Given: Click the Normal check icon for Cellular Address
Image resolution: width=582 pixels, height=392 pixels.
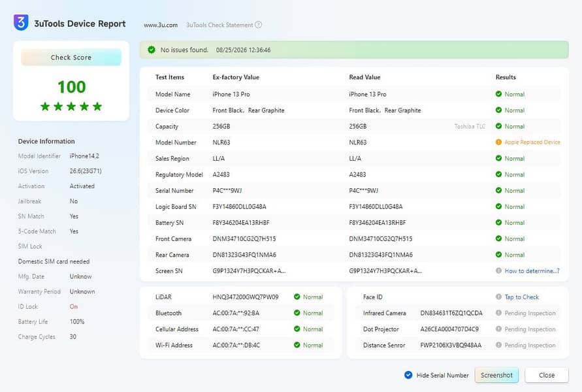Looking at the screenshot, I should pyautogui.click(x=297, y=329).
